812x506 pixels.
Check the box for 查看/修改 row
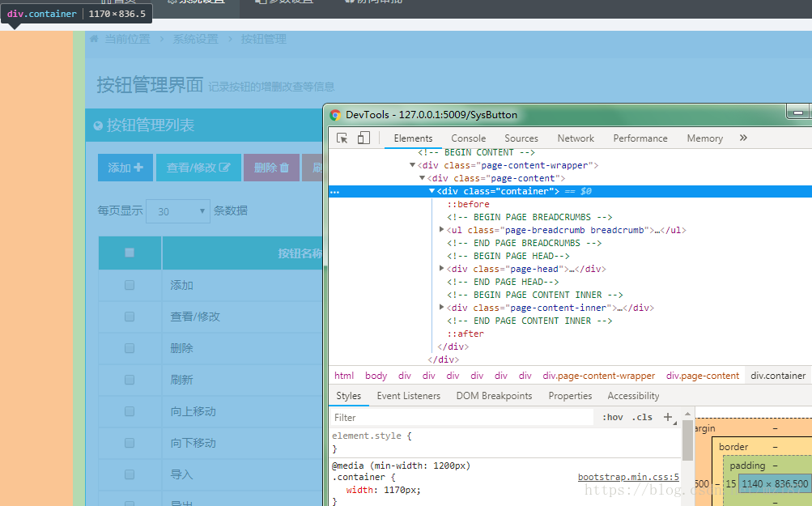coord(130,317)
